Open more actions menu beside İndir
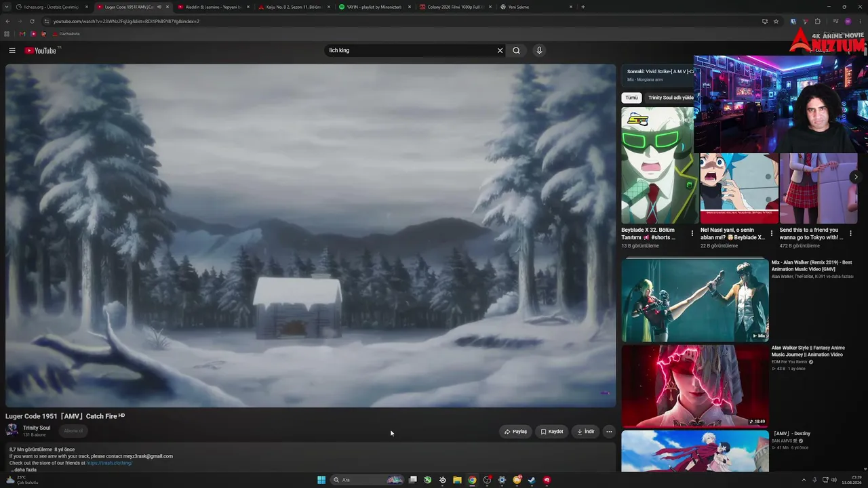The width and height of the screenshot is (868, 488). (609, 431)
